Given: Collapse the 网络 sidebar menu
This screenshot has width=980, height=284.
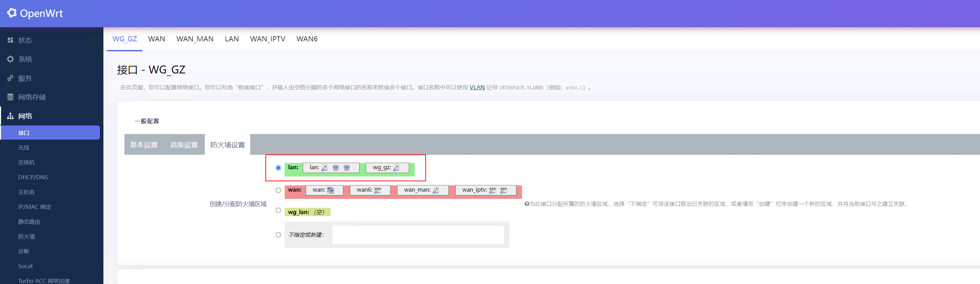Looking at the screenshot, I should tap(25, 116).
